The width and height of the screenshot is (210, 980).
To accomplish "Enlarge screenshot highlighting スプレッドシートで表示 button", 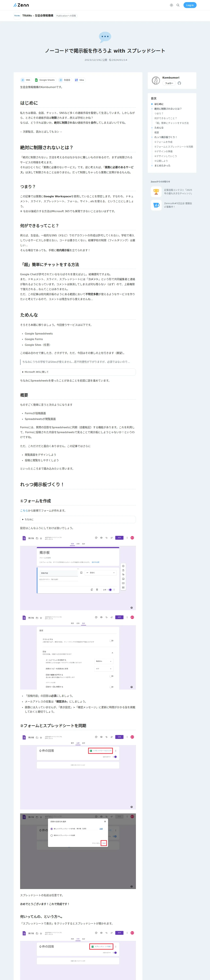I will click(78, 955).
